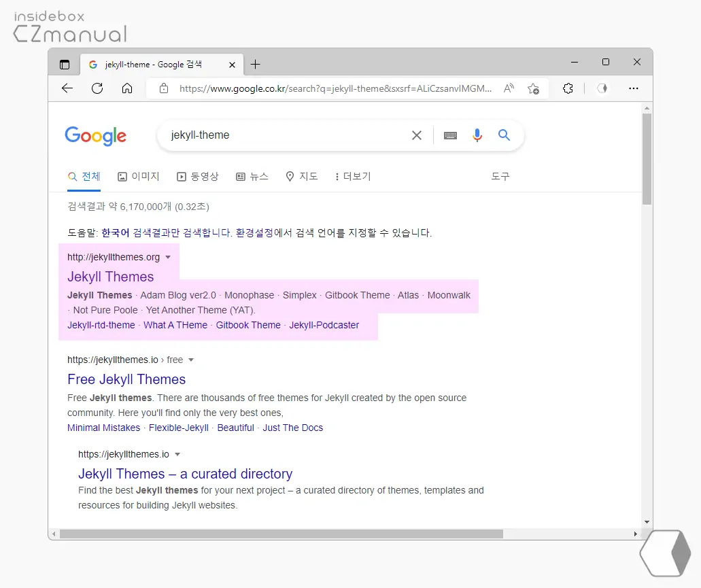The image size is (701, 588).
Task: Click the vertical scrollbar thumb
Action: pos(647,159)
